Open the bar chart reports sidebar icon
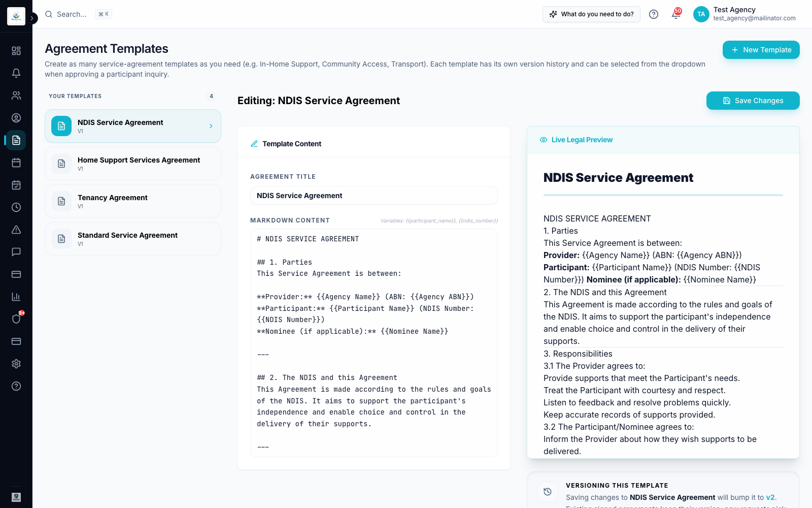Screen dimensions: 812x508 [16, 297]
